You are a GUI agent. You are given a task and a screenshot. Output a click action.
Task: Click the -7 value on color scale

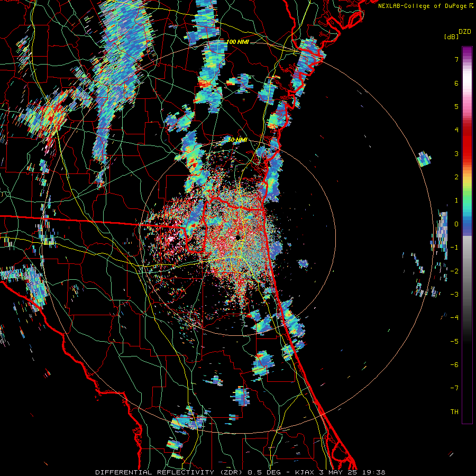(454, 388)
